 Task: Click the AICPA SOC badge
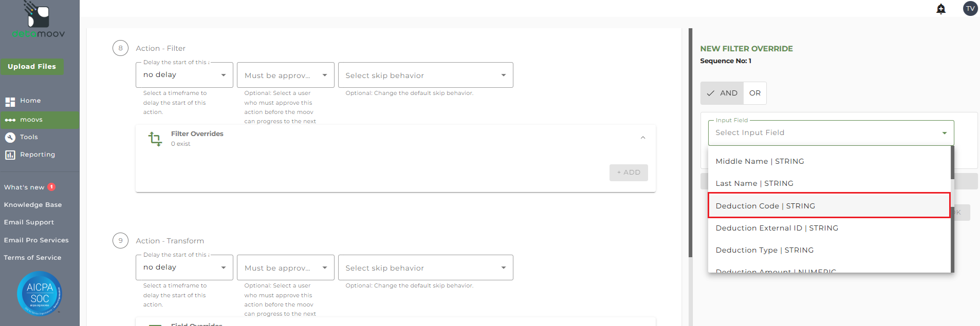click(x=40, y=294)
